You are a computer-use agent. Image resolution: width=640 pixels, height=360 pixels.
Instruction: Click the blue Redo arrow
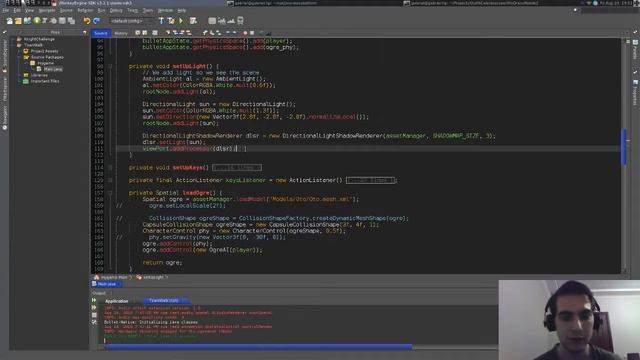click(96, 21)
